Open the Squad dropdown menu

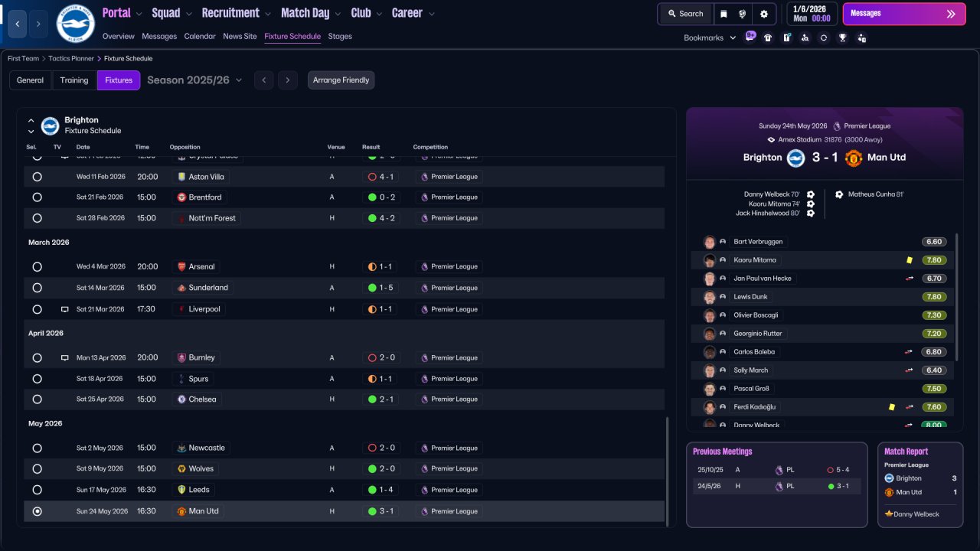click(172, 13)
